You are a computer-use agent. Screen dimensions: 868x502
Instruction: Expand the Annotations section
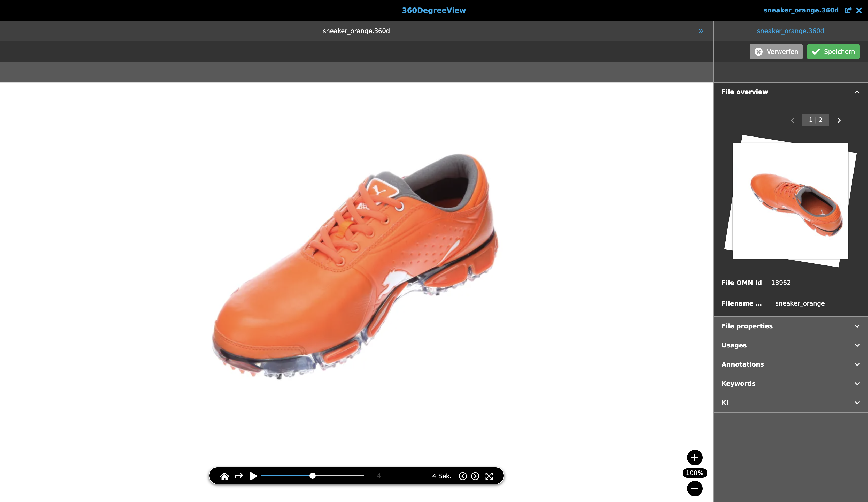pos(857,364)
